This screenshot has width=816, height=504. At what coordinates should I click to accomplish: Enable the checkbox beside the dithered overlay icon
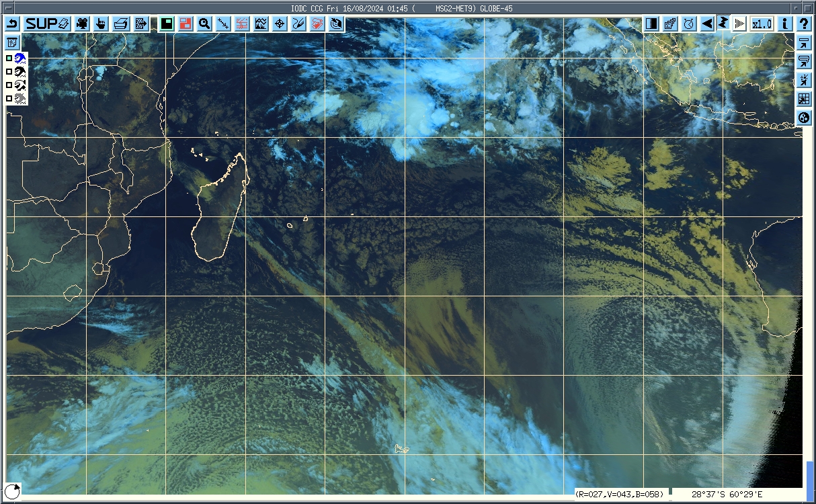click(9, 99)
